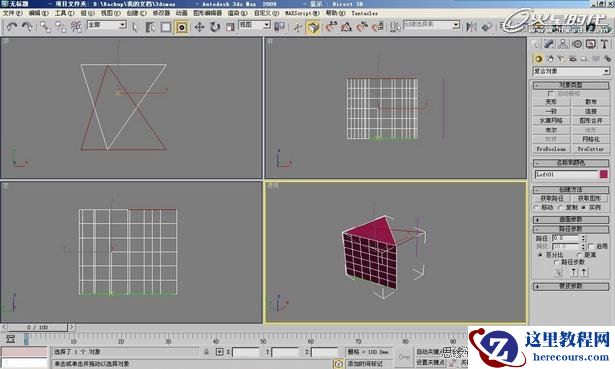Click the Redo arrow icon
615x369 pixels.
[27, 27]
